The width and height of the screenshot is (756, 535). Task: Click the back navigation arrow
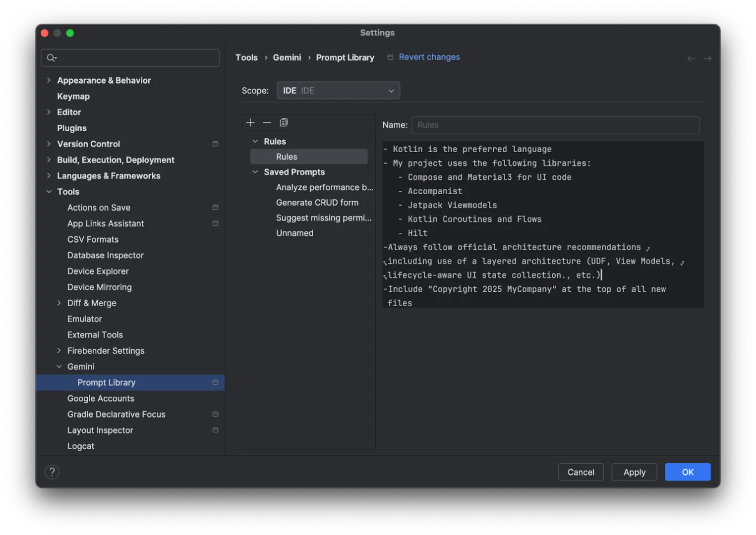coord(691,58)
